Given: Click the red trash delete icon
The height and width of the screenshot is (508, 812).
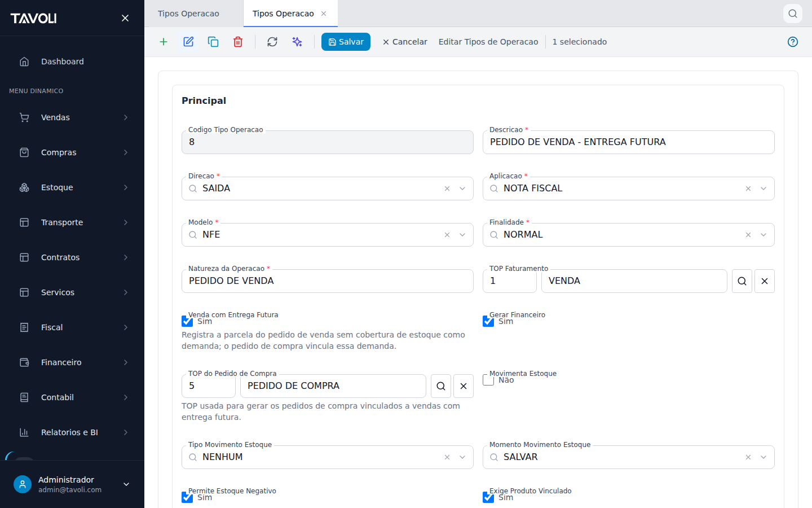Looking at the screenshot, I should tap(238, 42).
